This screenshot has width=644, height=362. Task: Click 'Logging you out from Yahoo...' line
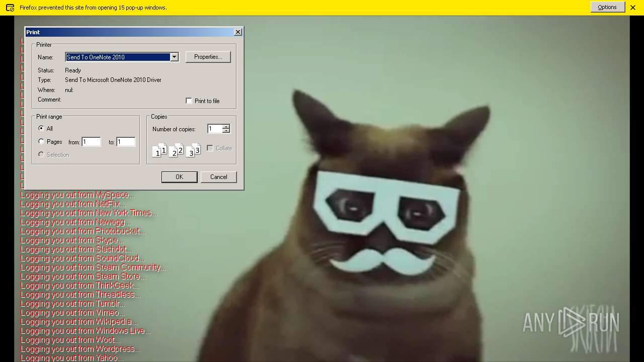[72, 358]
